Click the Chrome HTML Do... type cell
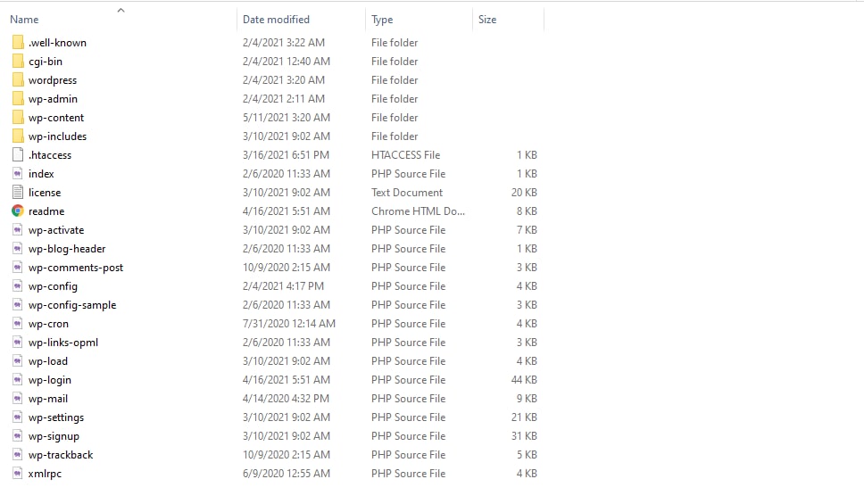This screenshot has height=504, width=864. coord(418,211)
